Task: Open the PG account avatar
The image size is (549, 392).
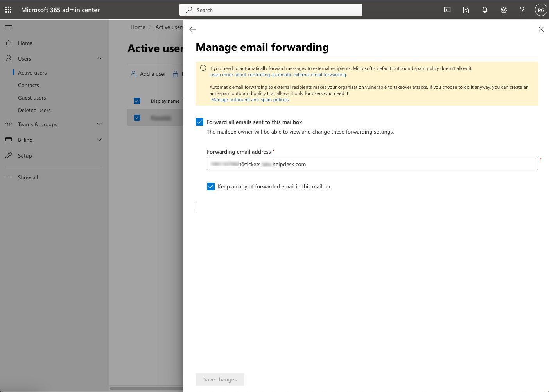Action: (x=541, y=9)
